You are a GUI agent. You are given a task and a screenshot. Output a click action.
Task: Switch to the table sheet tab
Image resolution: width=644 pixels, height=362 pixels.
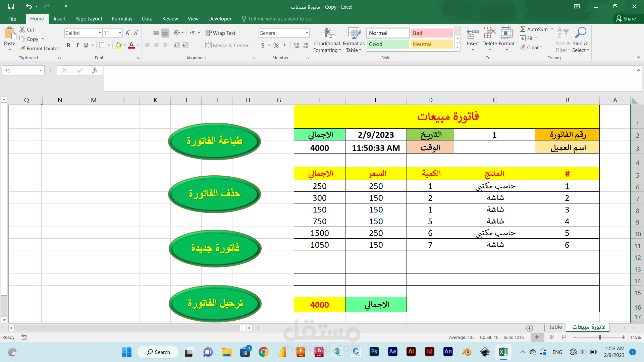(x=555, y=327)
